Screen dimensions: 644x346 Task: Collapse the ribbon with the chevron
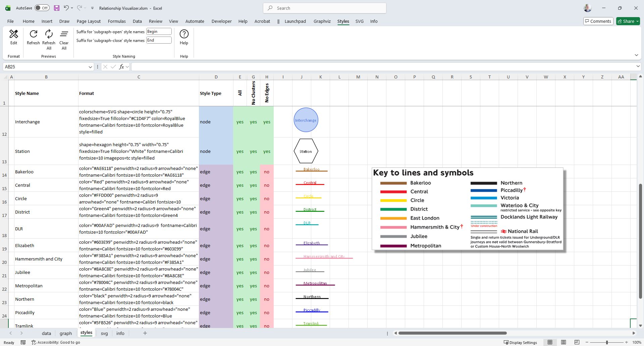coord(636,55)
